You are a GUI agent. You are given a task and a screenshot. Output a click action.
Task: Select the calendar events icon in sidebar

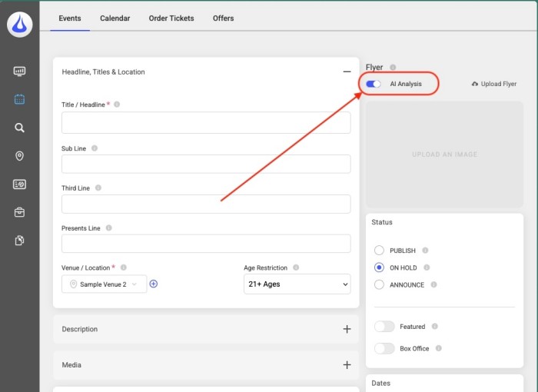tap(19, 99)
